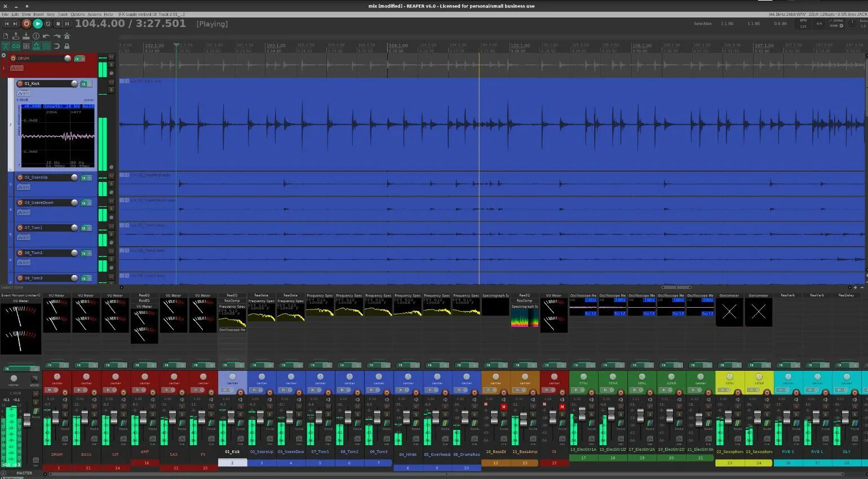Open input dropdown on GIT mixer strip
The image size is (868, 479).
click(x=110, y=390)
